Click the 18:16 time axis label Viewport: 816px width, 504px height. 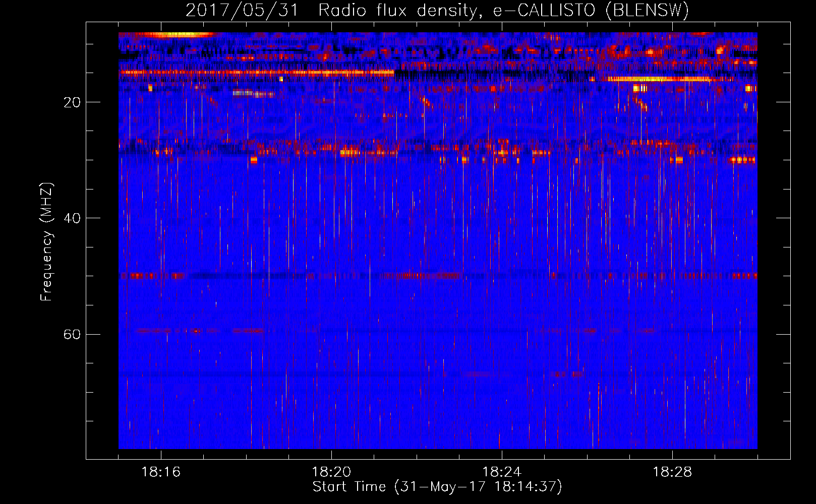tap(161, 472)
